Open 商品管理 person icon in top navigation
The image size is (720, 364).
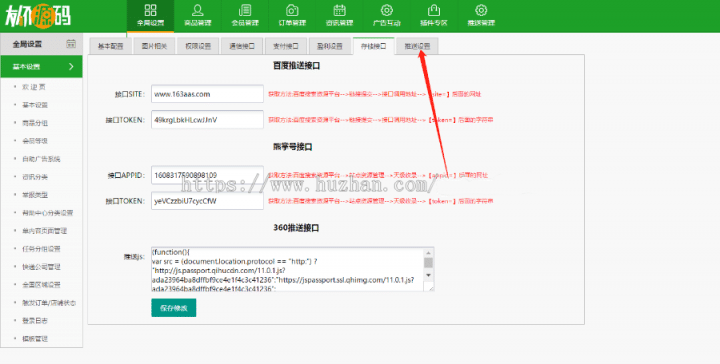click(x=197, y=10)
